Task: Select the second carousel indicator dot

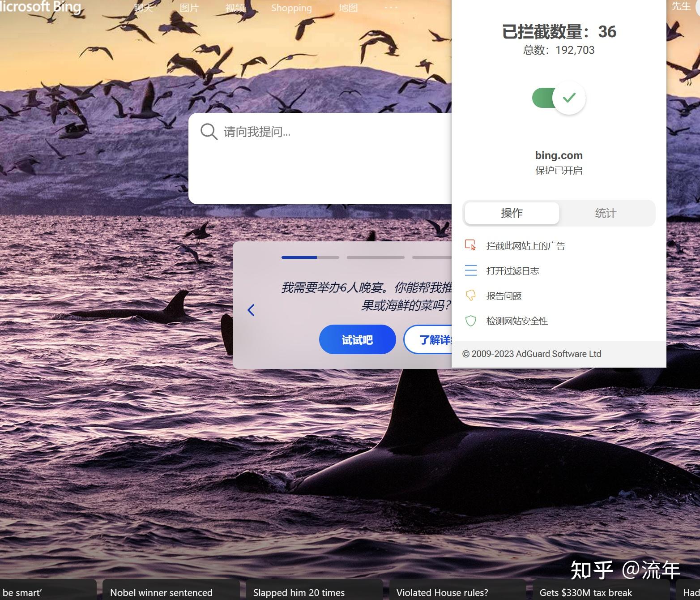Action: pos(376,257)
